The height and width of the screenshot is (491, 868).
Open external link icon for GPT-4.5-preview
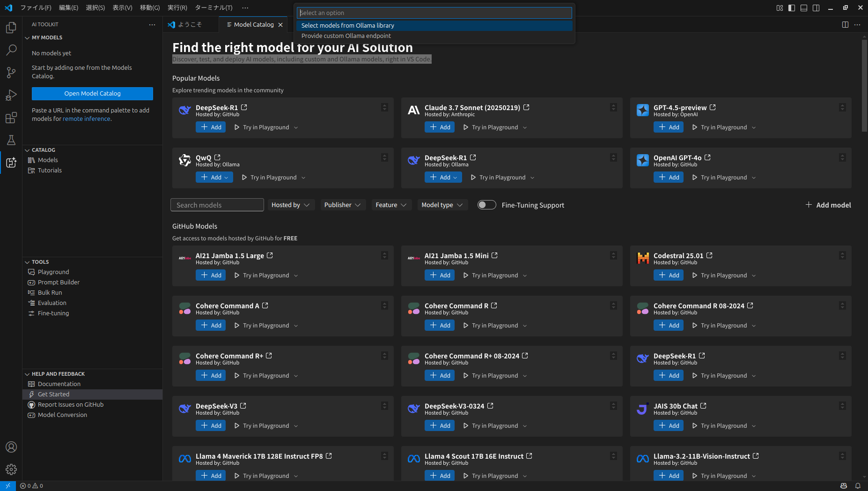713,107
